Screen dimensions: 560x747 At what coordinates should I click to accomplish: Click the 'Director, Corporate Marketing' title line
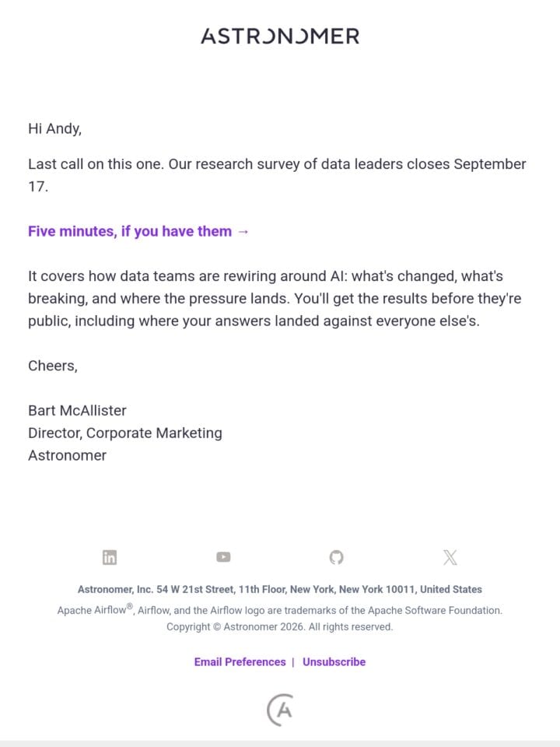tap(125, 433)
